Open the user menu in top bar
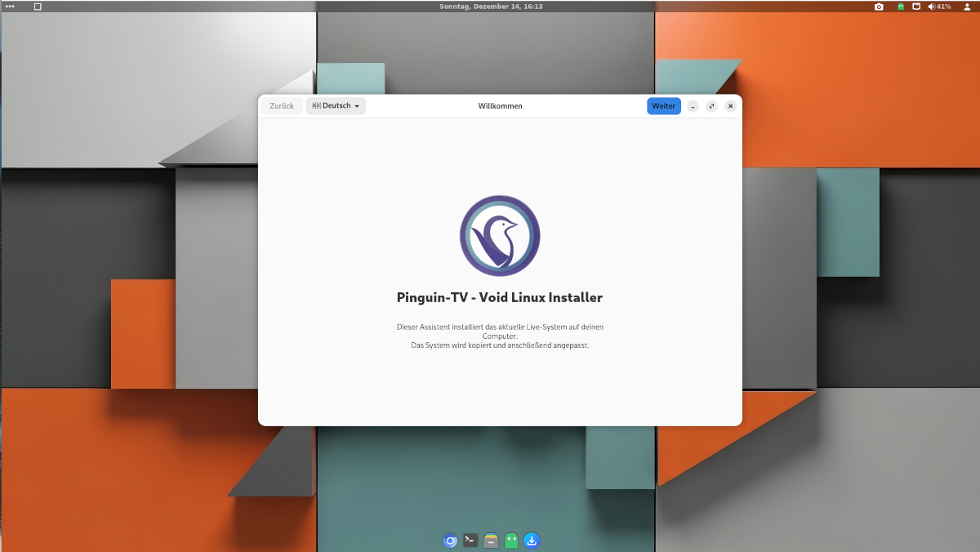This screenshot has width=980, height=552. (x=967, y=7)
